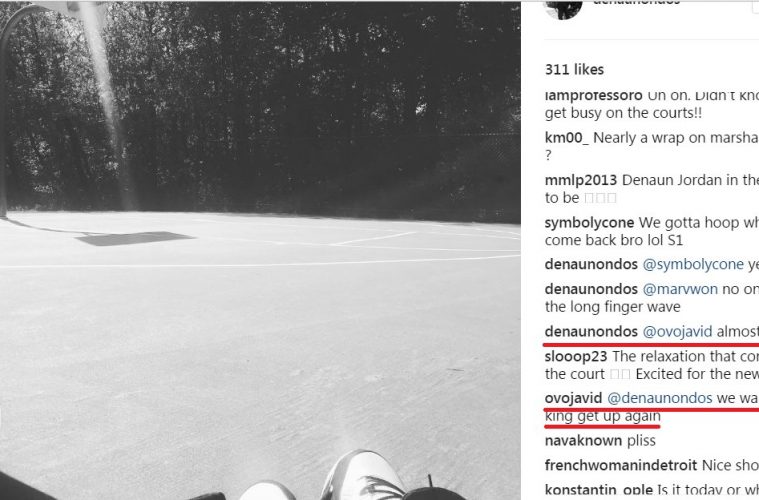Open iamprofessoro's profile from comment

click(593, 96)
